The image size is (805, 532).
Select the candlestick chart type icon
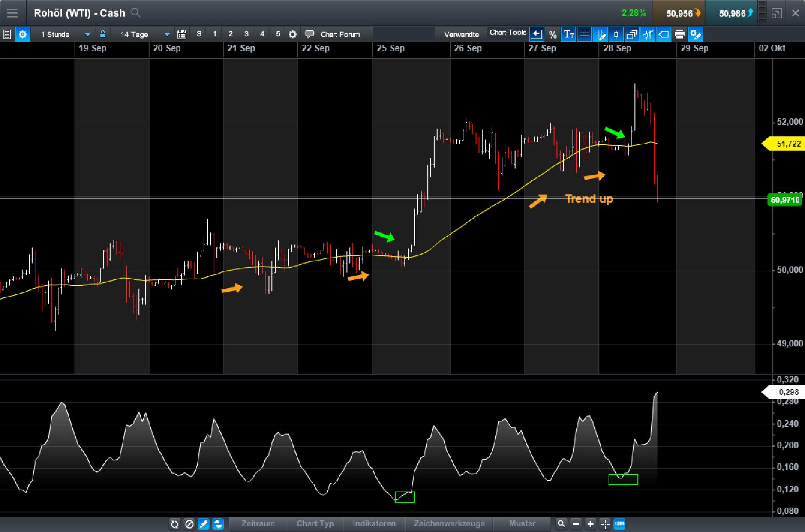pyautogui.click(x=616, y=34)
